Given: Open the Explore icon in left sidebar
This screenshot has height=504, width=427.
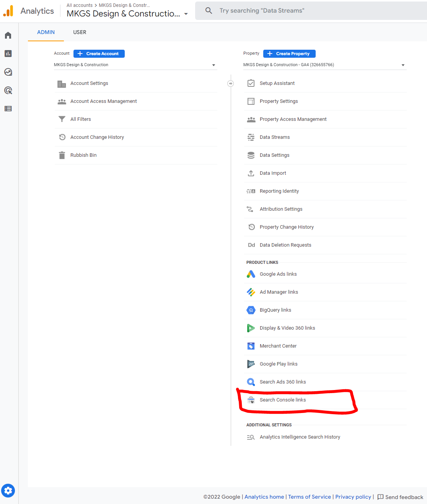Looking at the screenshot, I should point(8,72).
